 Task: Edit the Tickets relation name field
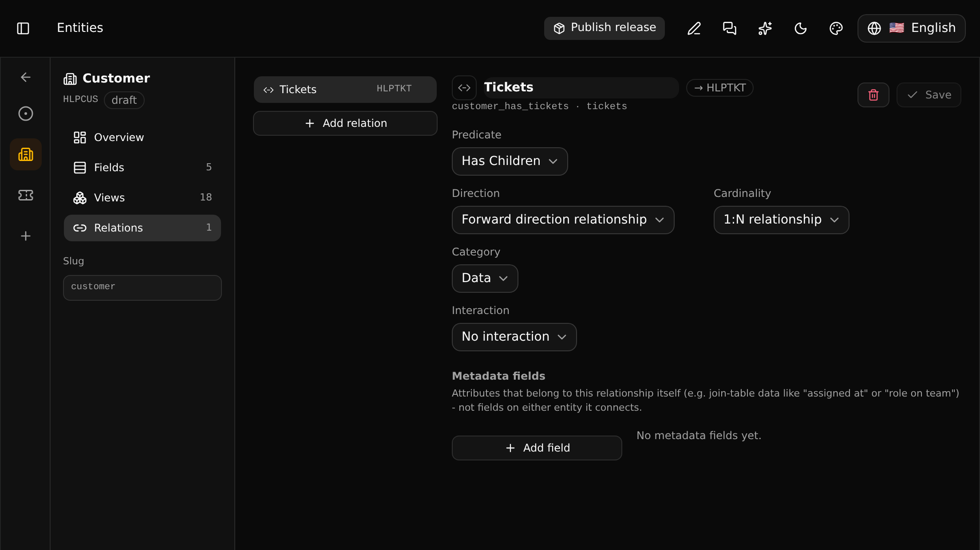pyautogui.click(x=581, y=88)
